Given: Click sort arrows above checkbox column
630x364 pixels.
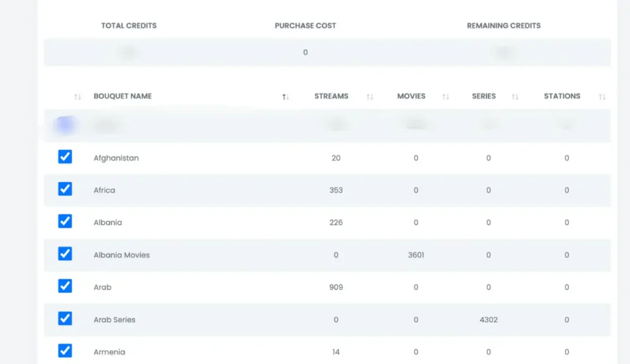Looking at the screenshot, I should [x=78, y=97].
